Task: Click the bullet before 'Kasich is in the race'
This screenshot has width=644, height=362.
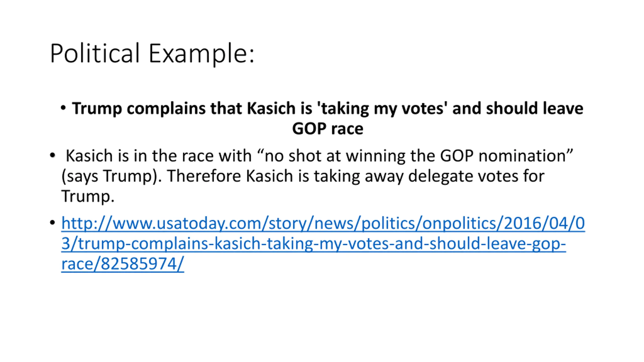Action: coord(52,155)
